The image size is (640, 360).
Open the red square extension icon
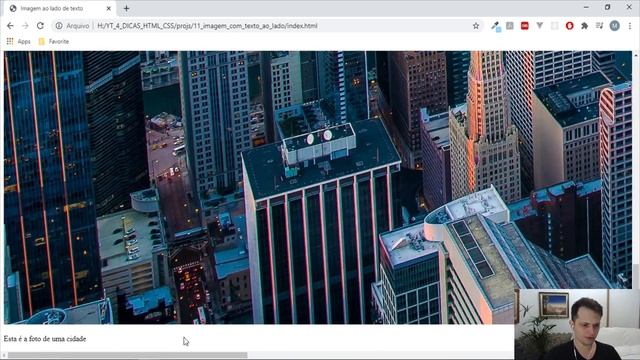point(524,26)
